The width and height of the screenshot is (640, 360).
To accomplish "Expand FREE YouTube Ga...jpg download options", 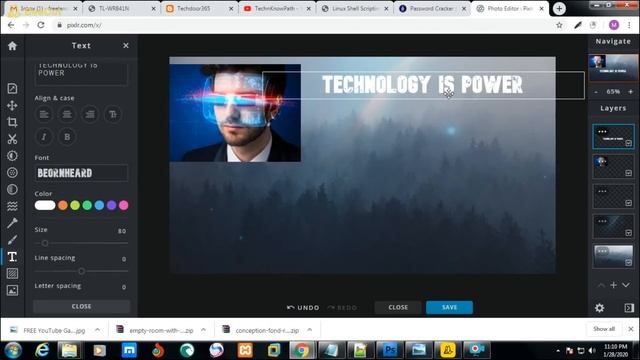I will tap(97, 330).
